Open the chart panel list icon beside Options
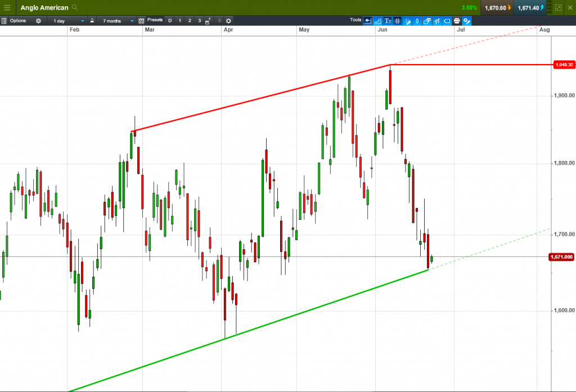 (4, 21)
